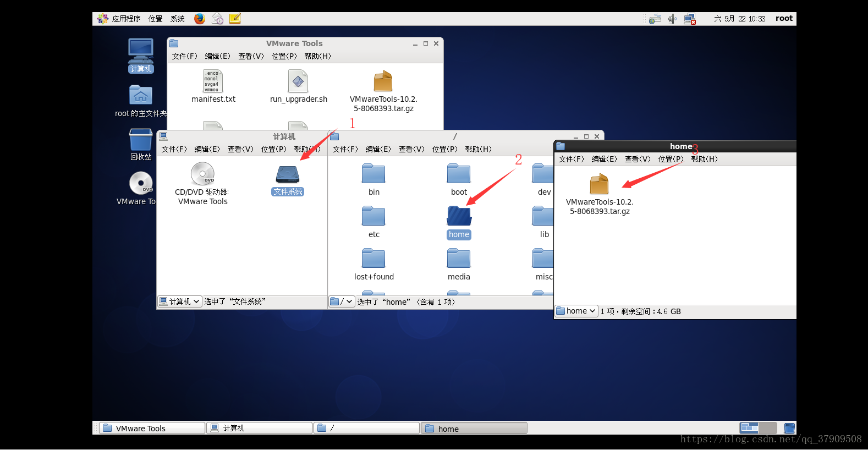Viewport: 868px width, 450px height.
Task: Select the boot folder
Action: click(x=459, y=179)
